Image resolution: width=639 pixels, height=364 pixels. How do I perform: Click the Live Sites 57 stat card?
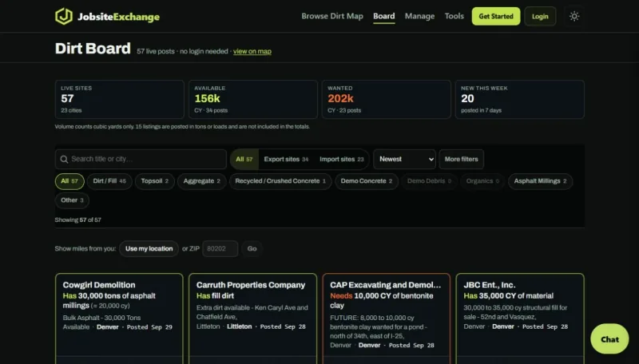pos(119,99)
